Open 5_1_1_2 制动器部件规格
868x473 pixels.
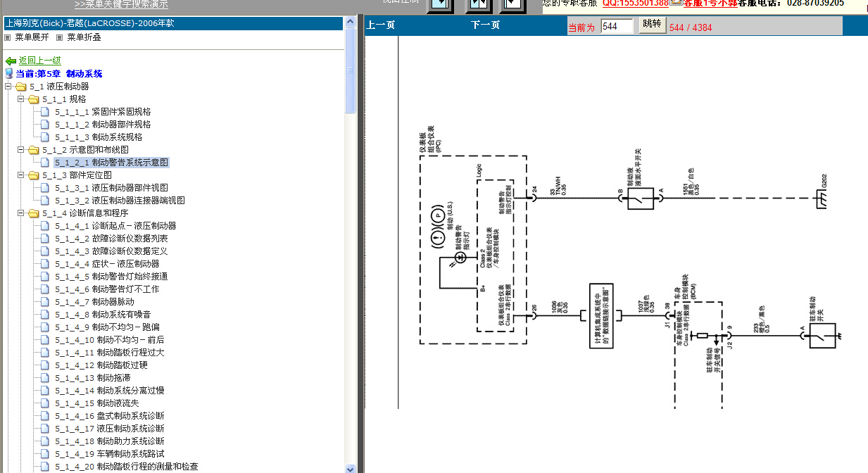pyautogui.click(x=103, y=125)
